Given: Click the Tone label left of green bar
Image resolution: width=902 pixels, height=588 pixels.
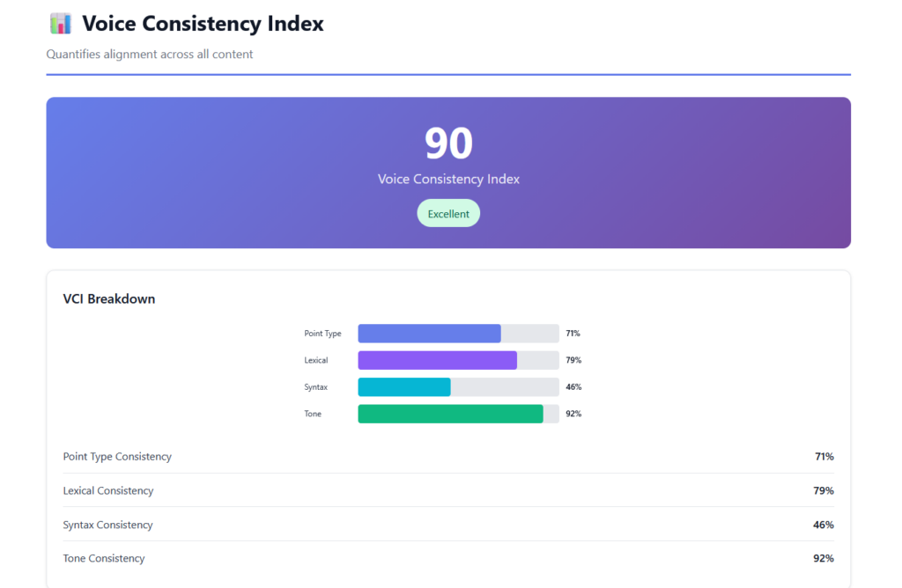Looking at the screenshot, I should (313, 414).
